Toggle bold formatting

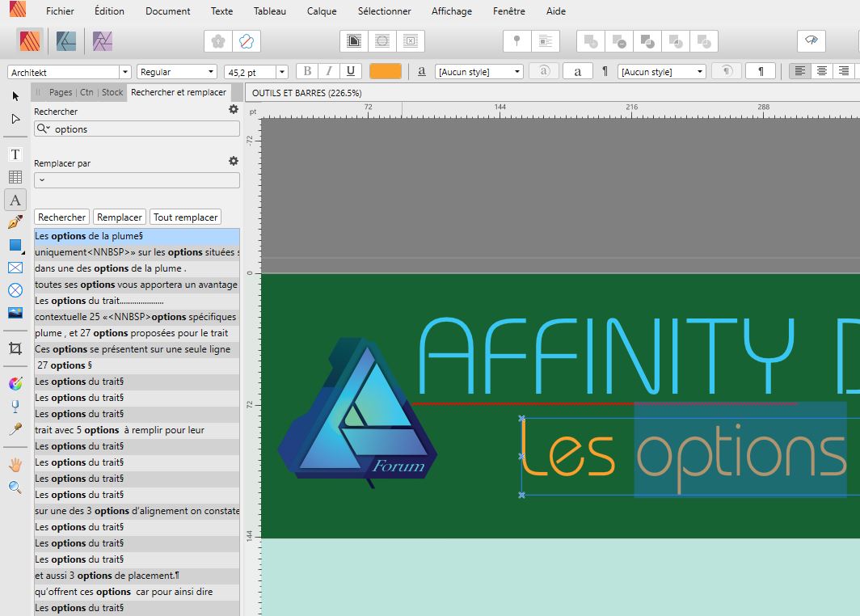[307, 71]
